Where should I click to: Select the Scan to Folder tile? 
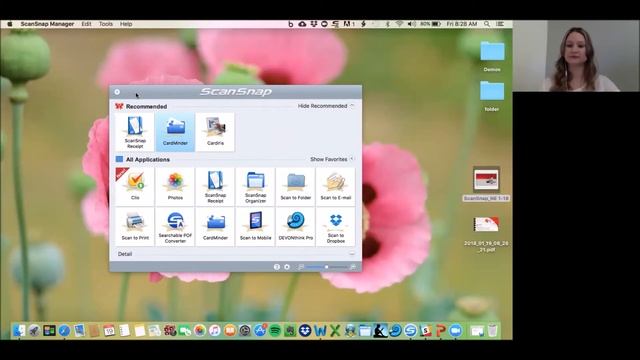296,186
